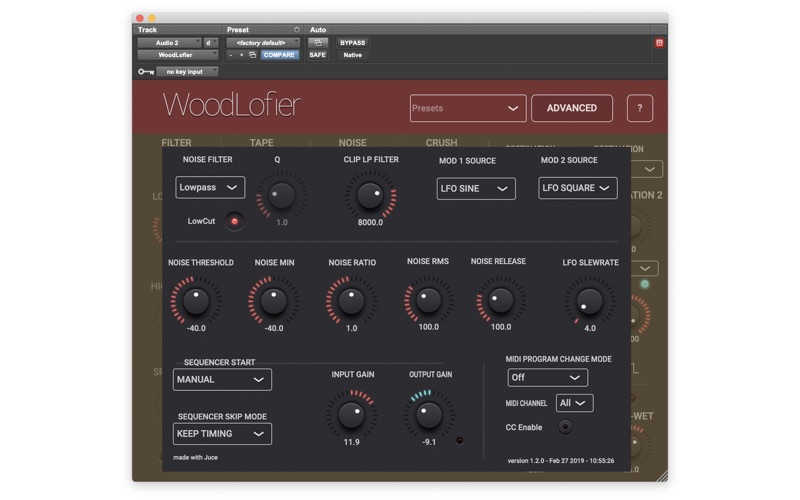Select next preset with plus button
The width and height of the screenshot is (800, 500).
pyautogui.click(x=241, y=55)
